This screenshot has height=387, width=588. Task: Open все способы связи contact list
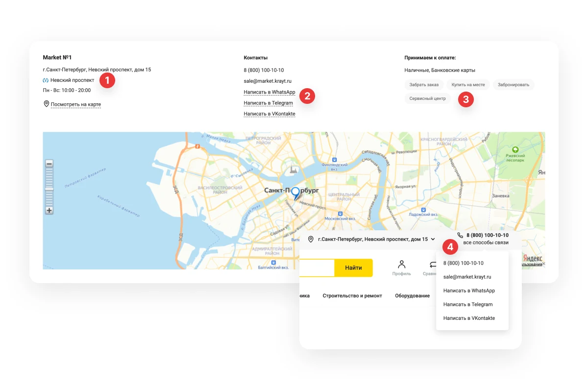click(x=486, y=242)
